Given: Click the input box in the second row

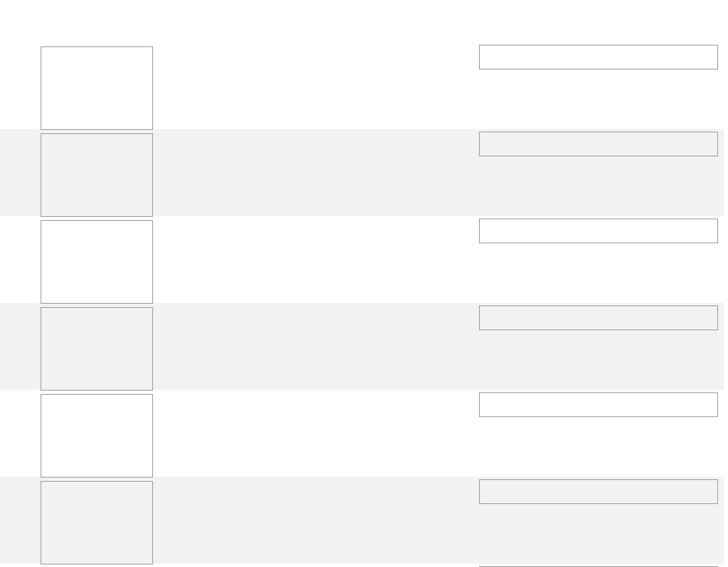Looking at the screenshot, I should [598, 144].
